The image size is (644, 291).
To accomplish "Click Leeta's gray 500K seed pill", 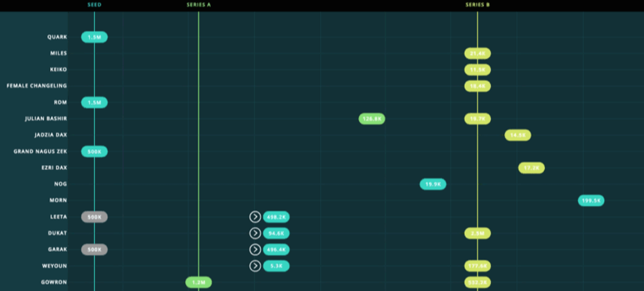I will (94, 217).
